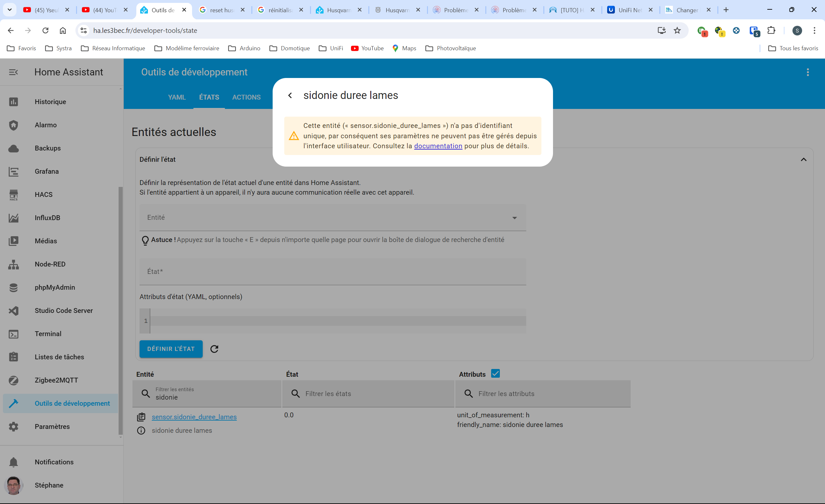Click the Studio Code Server icon
This screenshot has height=504, width=825.
click(14, 310)
